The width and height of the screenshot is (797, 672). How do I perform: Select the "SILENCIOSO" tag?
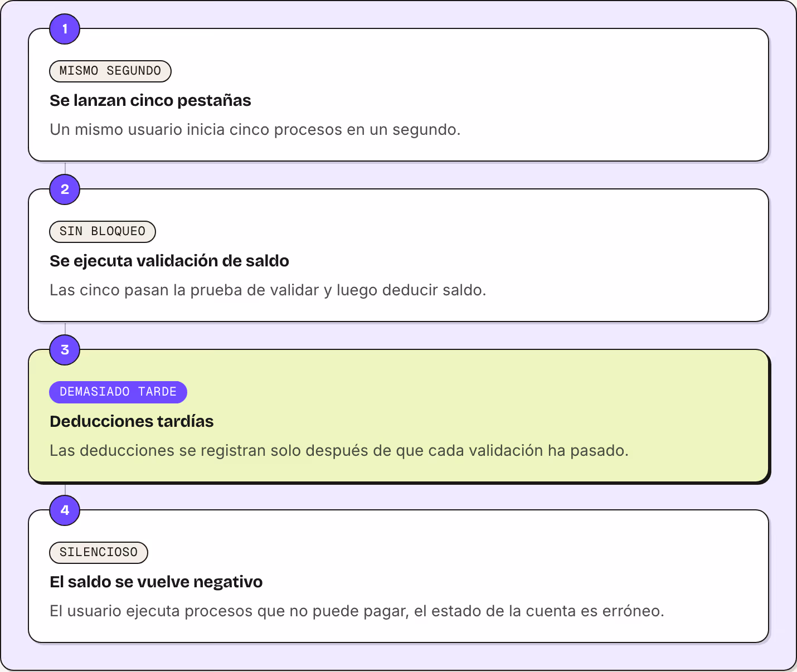click(99, 552)
